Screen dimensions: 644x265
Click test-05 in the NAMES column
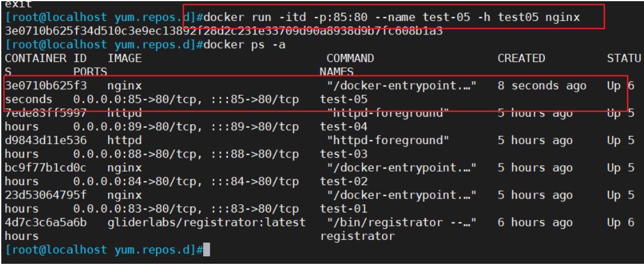pyautogui.click(x=344, y=99)
